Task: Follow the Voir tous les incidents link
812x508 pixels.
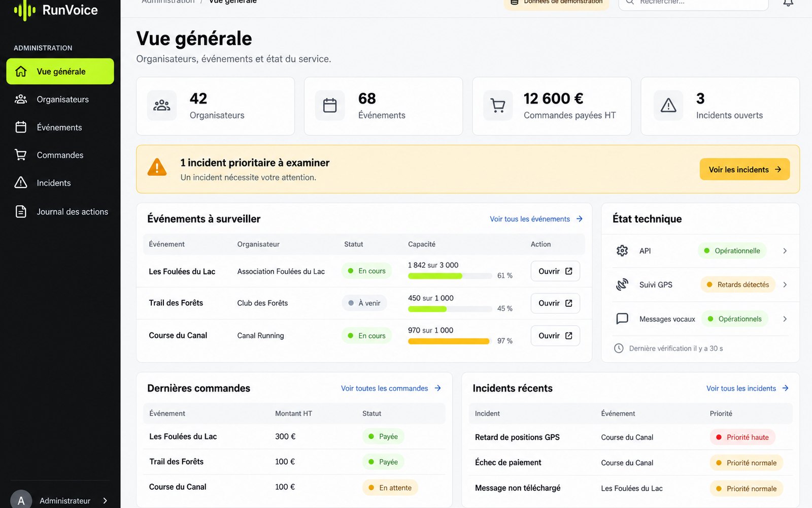Action: 748,388
